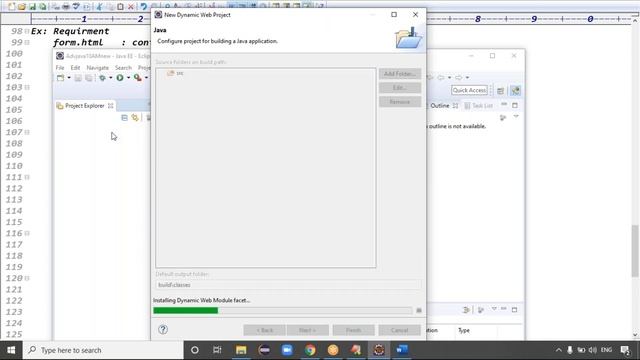The image size is (640, 360).
Task: Switch to the Task List tab
Action: (479, 106)
